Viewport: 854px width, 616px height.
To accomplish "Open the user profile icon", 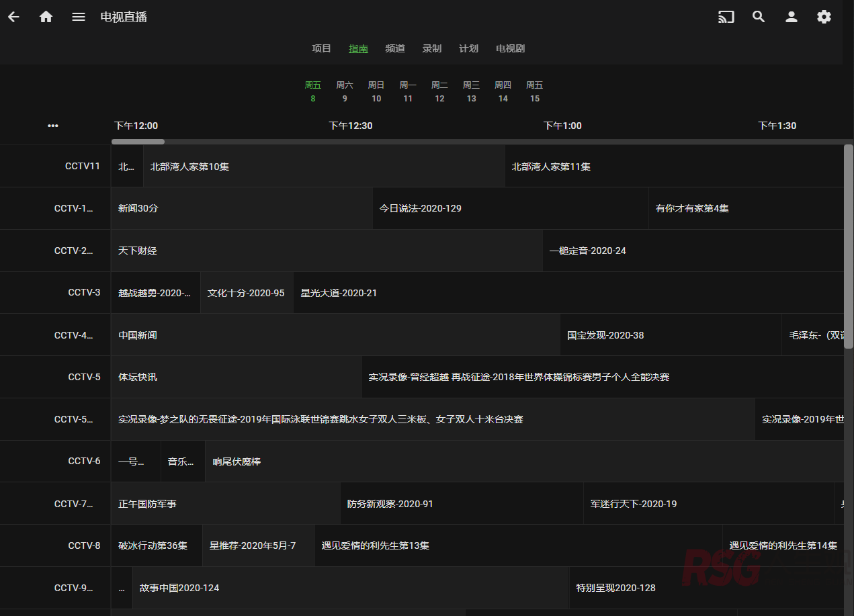I will [x=792, y=17].
